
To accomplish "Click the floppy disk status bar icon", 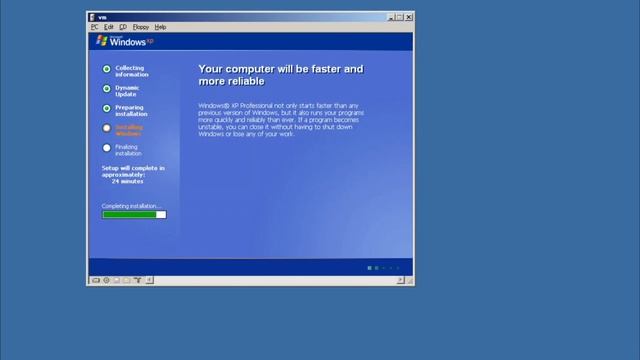I will click(x=117, y=280).
